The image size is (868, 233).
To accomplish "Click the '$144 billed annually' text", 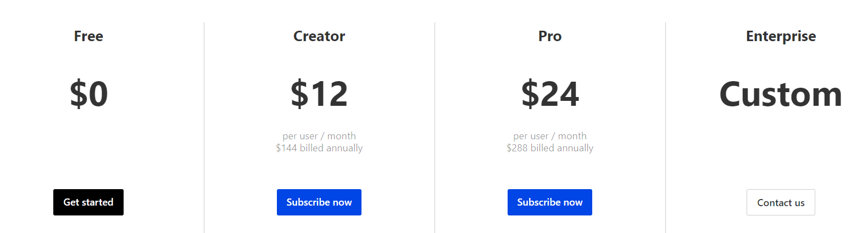I will pyautogui.click(x=319, y=148).
